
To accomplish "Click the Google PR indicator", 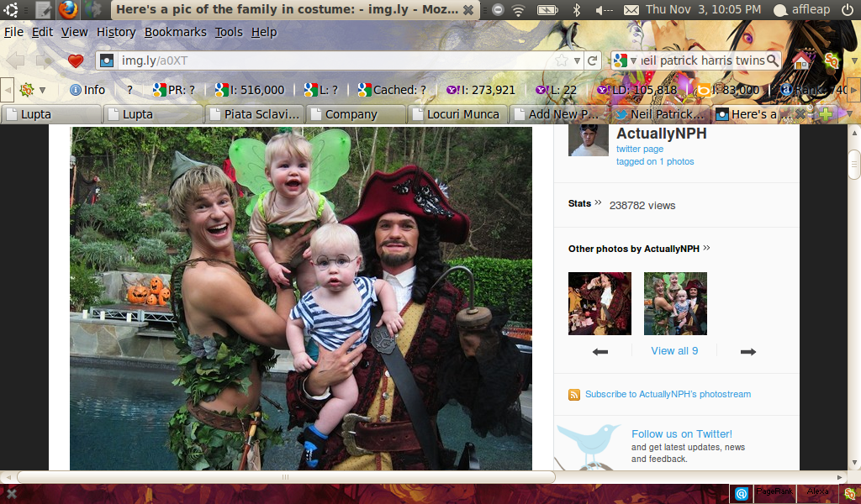I will [174, 90].
